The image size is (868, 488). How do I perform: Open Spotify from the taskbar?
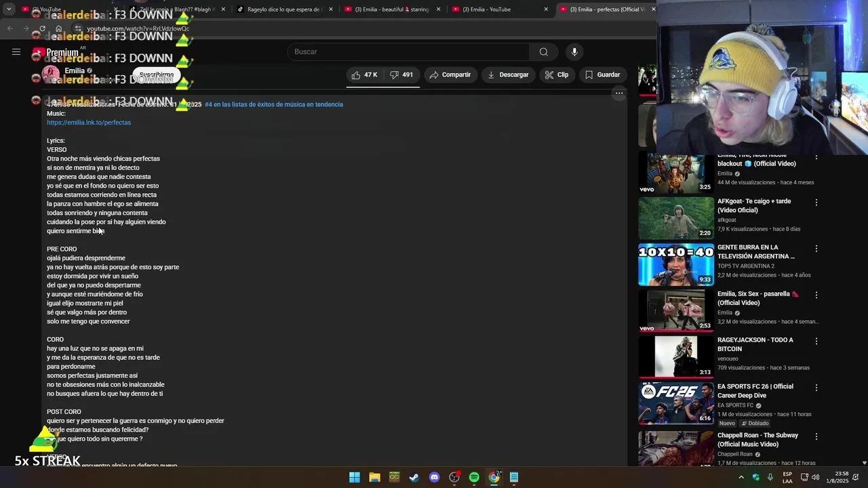click(x=474, y=477)
